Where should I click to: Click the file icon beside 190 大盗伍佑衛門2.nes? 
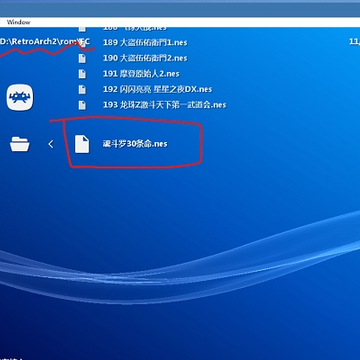(82, 58)
